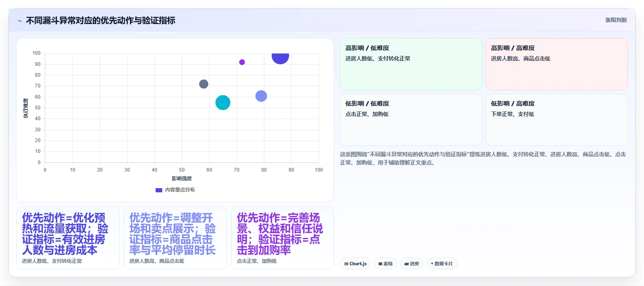
Task: Click the icon inside the Chart.js chip
Action: [x=346, y=264]
